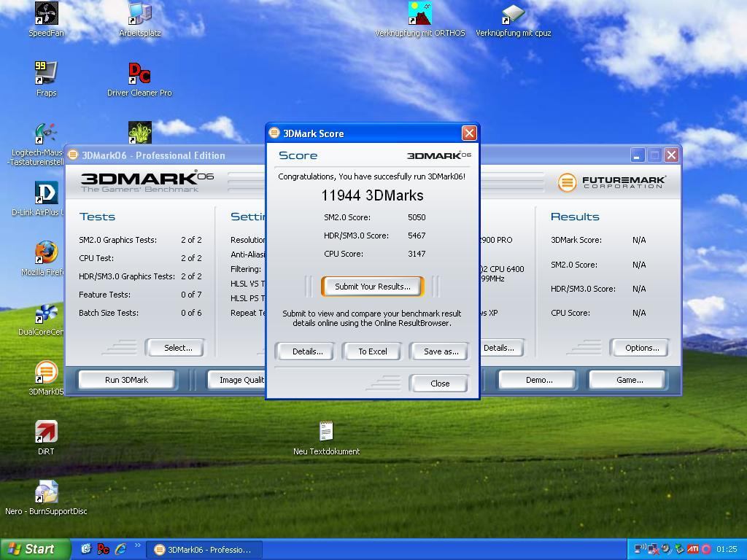This screenshot has width=747, height=560.
Task: Click the HDR/SM3.0 Graphics Tests row
Action: [x=140, y=276]
